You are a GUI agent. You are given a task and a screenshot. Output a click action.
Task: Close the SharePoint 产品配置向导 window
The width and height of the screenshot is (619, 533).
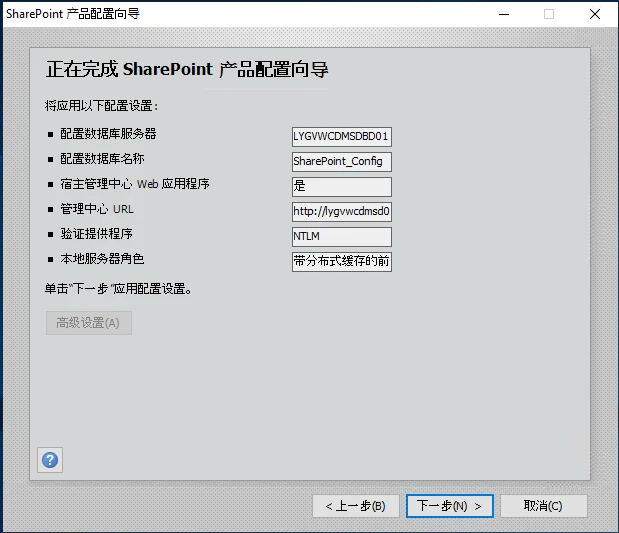(595, 14)
